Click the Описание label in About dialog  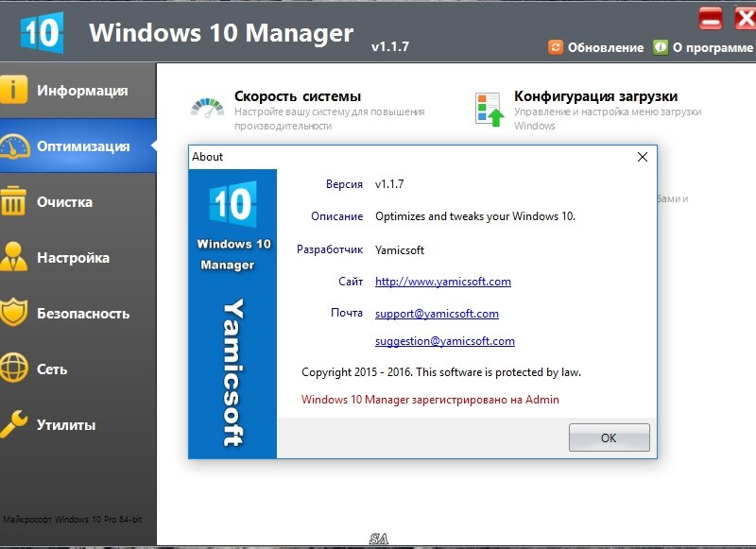[337, 216]
